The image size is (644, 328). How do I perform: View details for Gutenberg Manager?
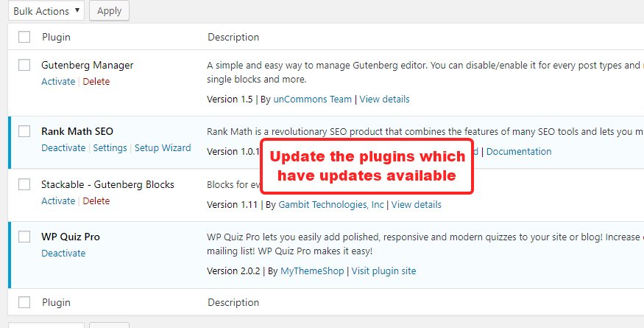tap(385, 100)
